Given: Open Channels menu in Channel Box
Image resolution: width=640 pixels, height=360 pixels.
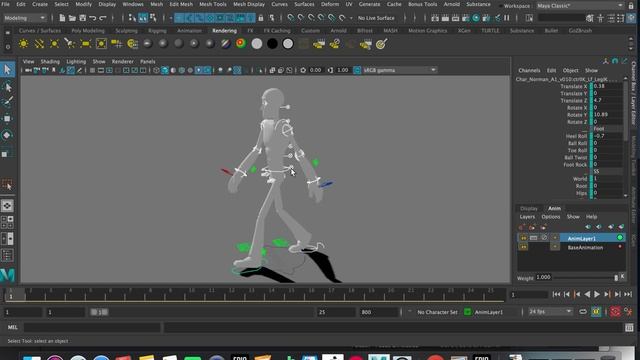Looking at the screenshot, I should (529, 70).
